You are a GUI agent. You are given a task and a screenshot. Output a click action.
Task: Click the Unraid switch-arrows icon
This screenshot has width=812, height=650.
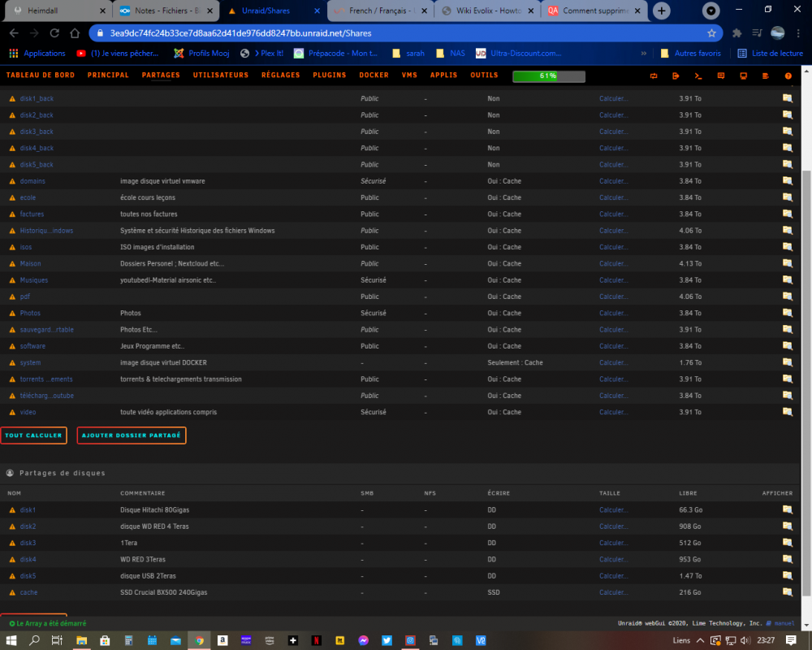pos(654,76)
